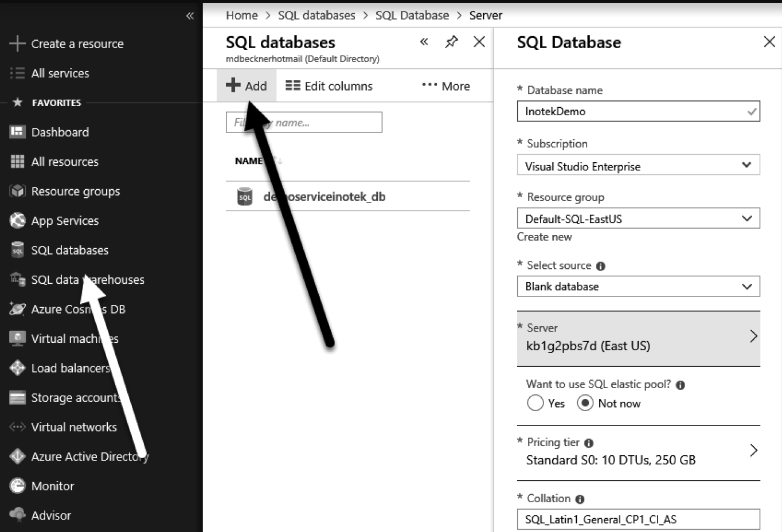Go to SQL databases breadcrumb link
Image resolution: width=782 pixels, height=532 pixels.
[x=316, y=15]
